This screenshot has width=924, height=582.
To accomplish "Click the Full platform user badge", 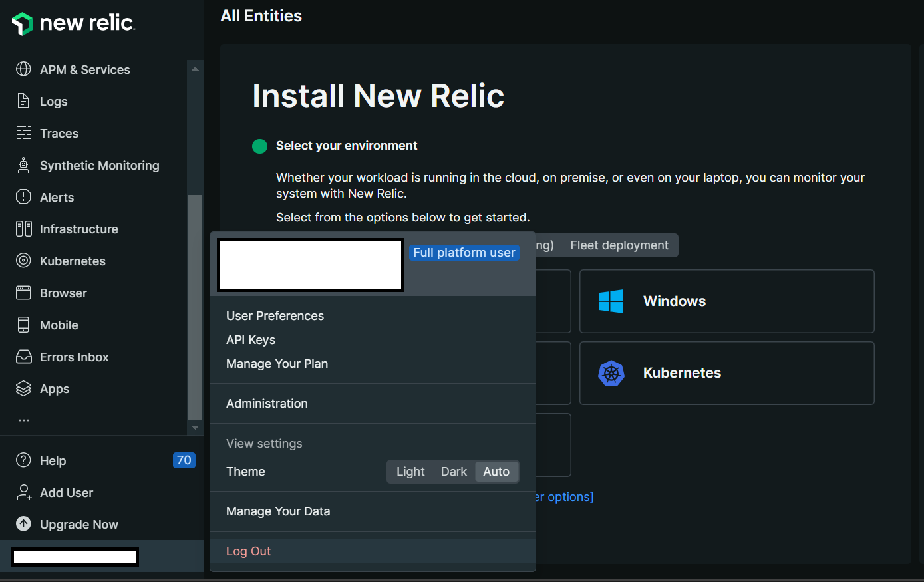I will (x=464, y=253).
